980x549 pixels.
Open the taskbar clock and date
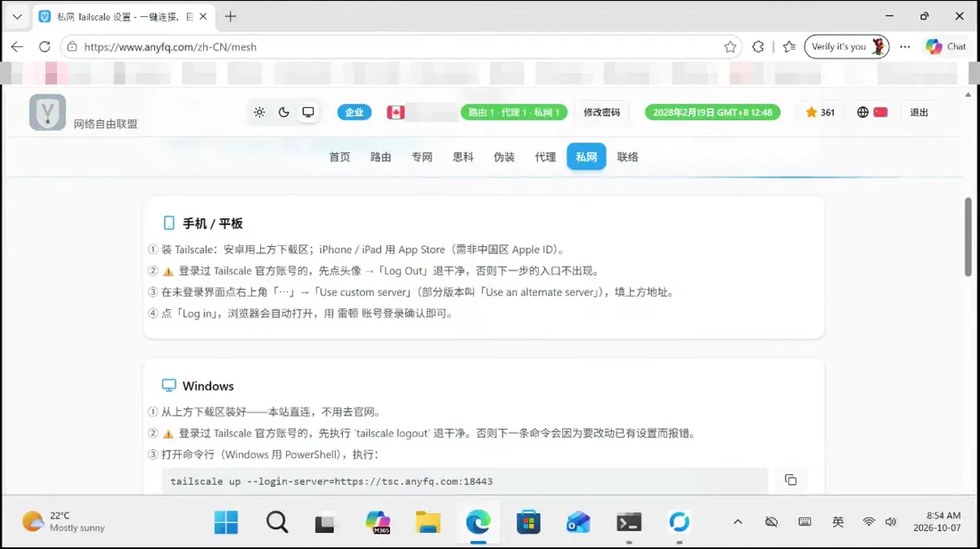point(937,521)
